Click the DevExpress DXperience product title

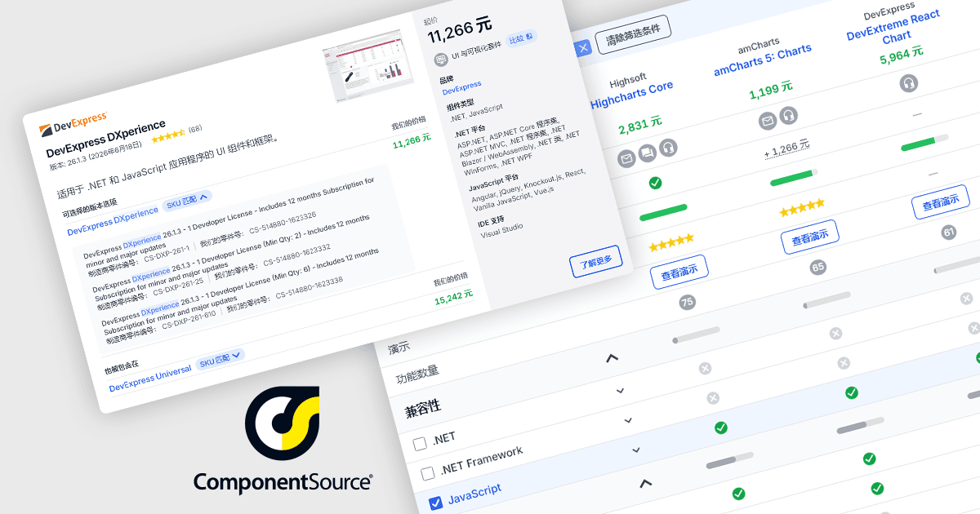point(105,139)
